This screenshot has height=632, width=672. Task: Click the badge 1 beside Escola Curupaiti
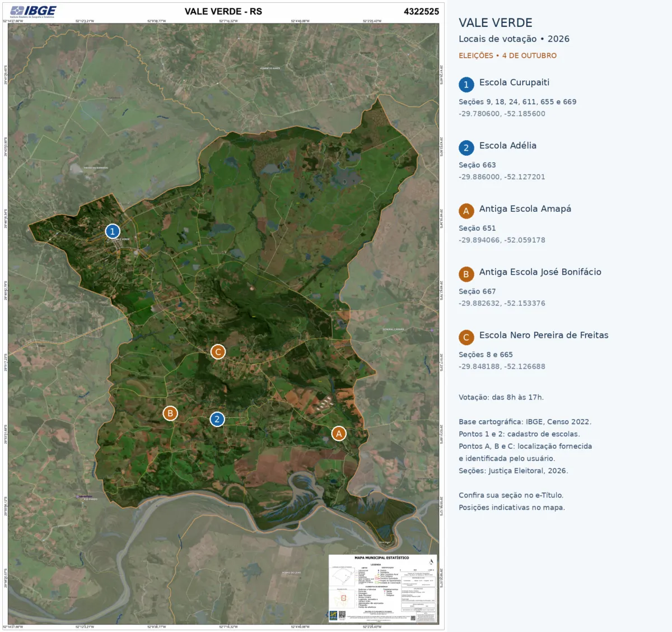coord(466,85)
